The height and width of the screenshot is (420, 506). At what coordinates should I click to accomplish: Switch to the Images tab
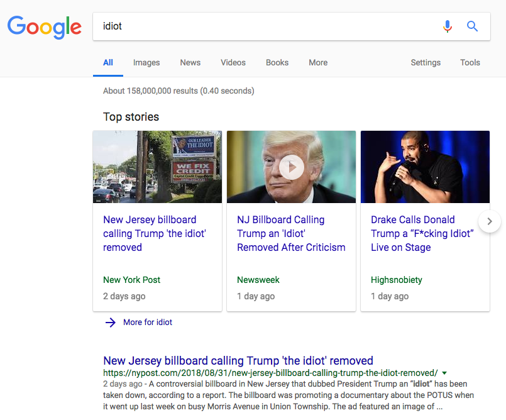tap(146, 63)
